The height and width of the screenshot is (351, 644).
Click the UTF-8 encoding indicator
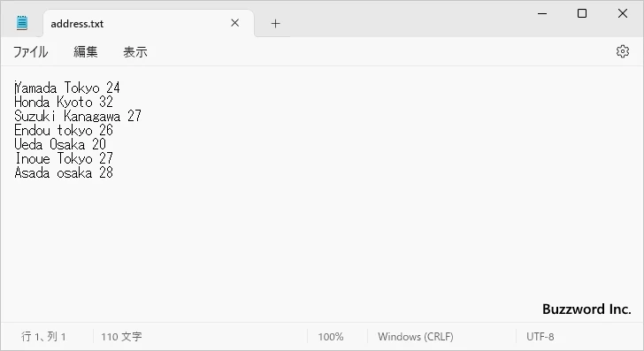coord(540,337)
